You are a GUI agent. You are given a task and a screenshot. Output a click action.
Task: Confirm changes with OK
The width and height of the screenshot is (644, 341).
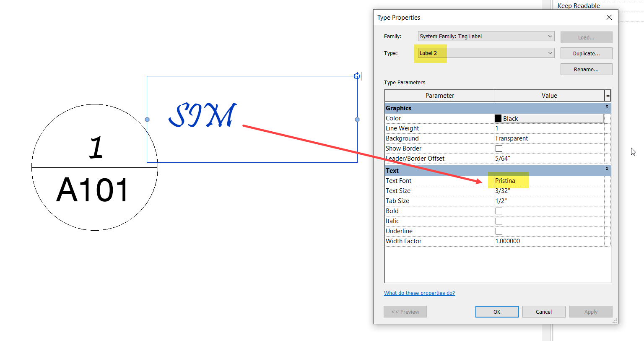pyautogui.click(x=496, y=311)
